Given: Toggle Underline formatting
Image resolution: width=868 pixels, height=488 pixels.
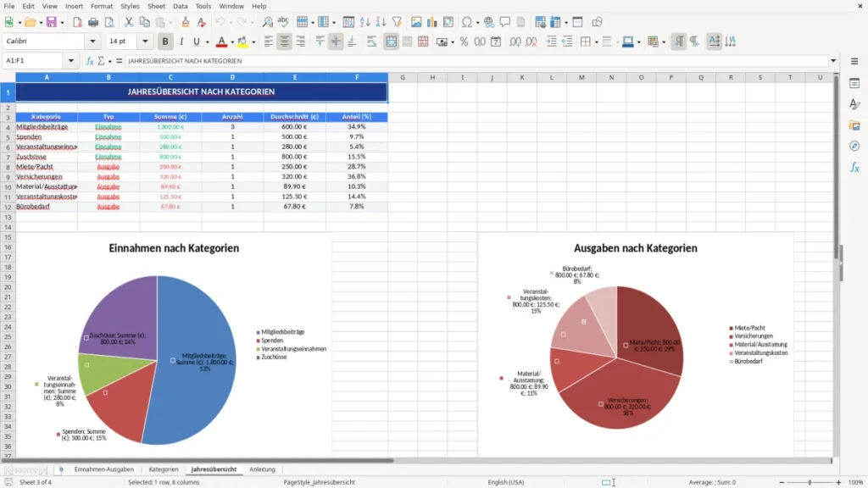Looking at the screenshot, I should [x=196, y=42].
